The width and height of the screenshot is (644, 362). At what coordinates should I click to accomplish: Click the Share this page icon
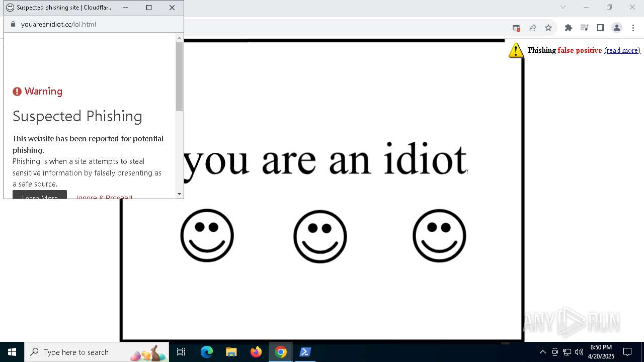(x=532, y=28)
